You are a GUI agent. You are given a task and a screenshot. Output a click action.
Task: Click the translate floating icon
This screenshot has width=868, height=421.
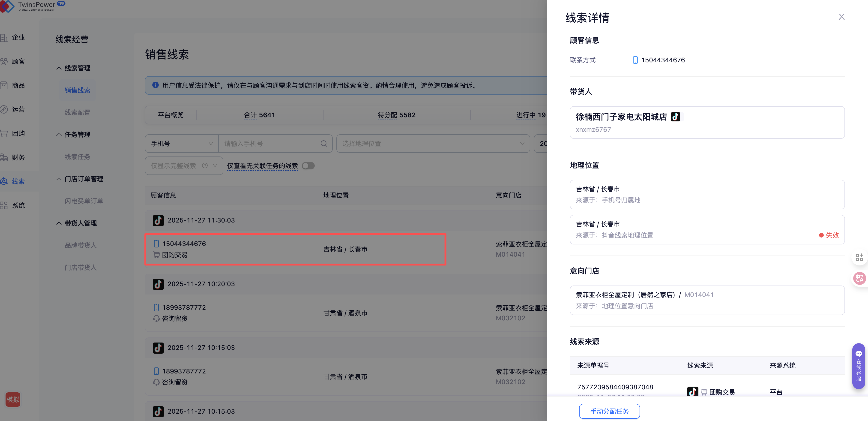coord(859,278)
